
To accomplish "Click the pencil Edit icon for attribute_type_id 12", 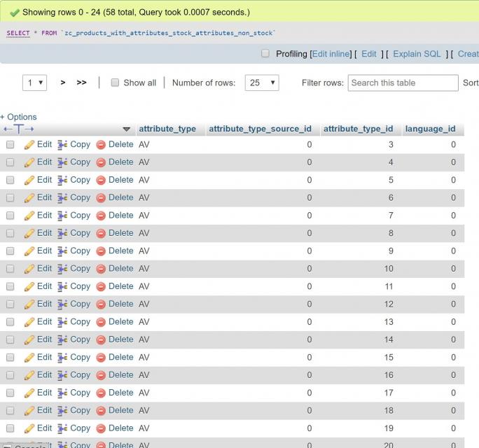I will [29, 304].
